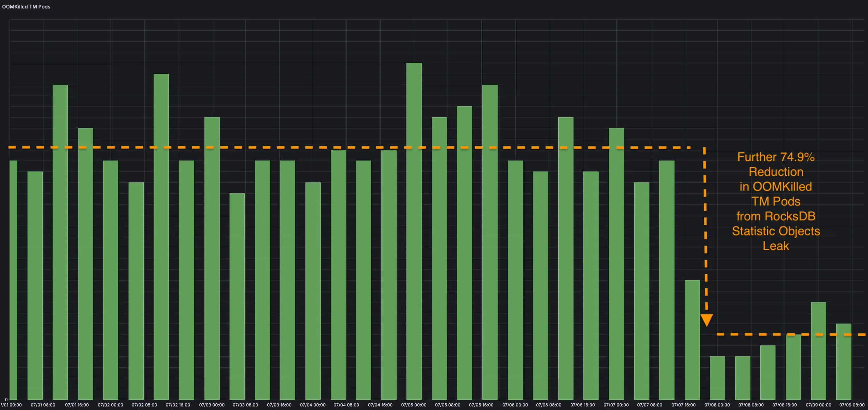Select the bar at 07/07 00:00
Viewport: 868px width, 410px height.
click(x=616, y=264)
